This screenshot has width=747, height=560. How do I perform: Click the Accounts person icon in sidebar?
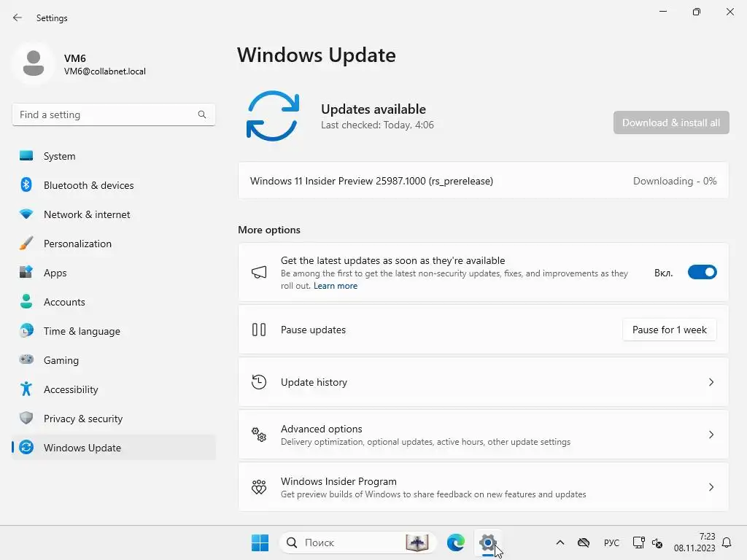click(26, 301)
